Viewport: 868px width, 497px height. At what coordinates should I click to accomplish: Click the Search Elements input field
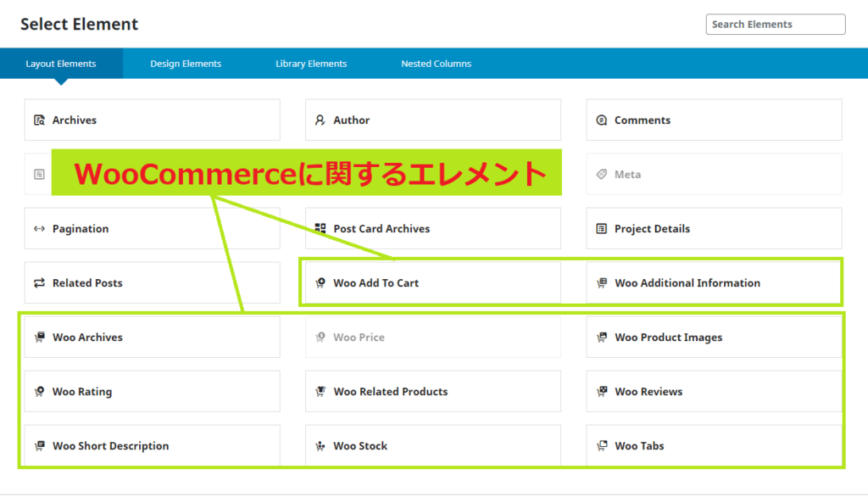pos(776,25)
